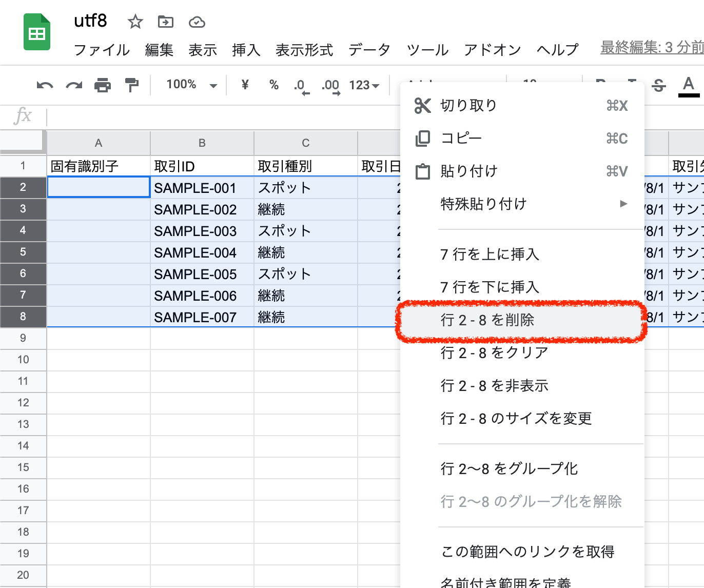Click the print icon
This screenshot has width=704, height=588.
(x=103, y=85)
